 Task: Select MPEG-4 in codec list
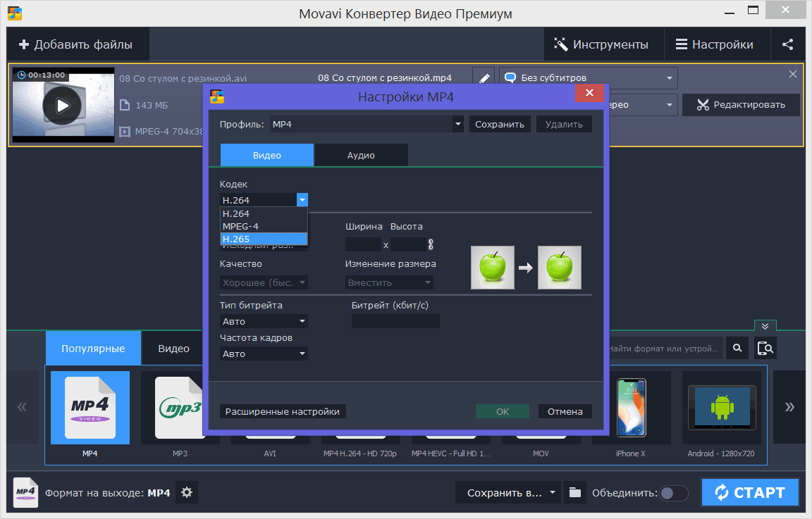pyautogui.click(x=264, y=226)
